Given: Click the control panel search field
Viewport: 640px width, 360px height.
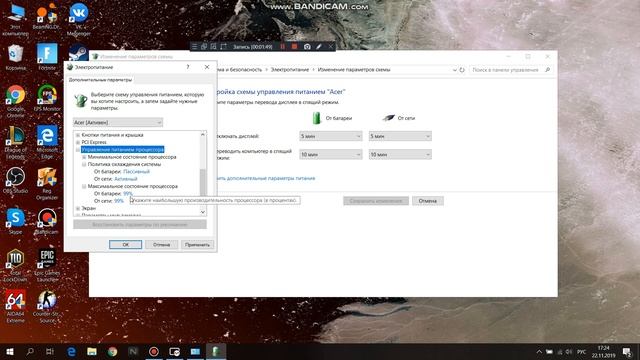Looking at the screenshot, I should [x=510, y=70].
